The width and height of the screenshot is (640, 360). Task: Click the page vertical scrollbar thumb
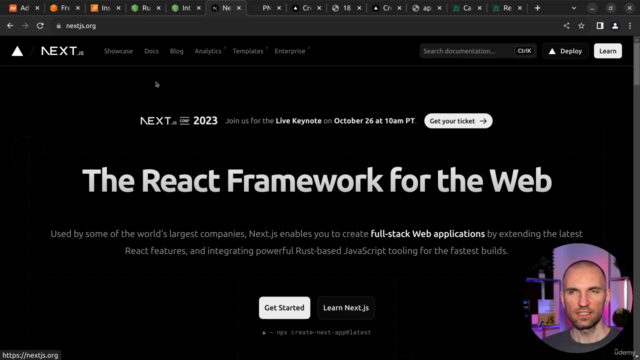coord(636,64)
